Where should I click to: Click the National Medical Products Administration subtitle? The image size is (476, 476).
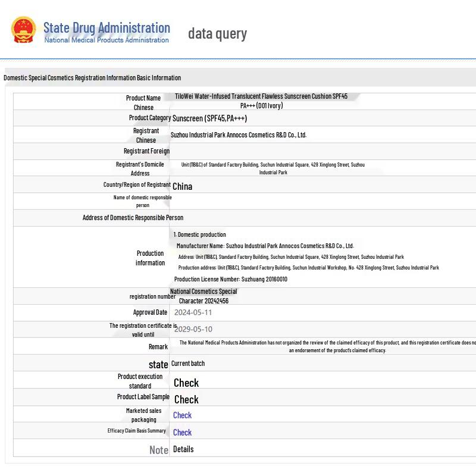[107, 40]
